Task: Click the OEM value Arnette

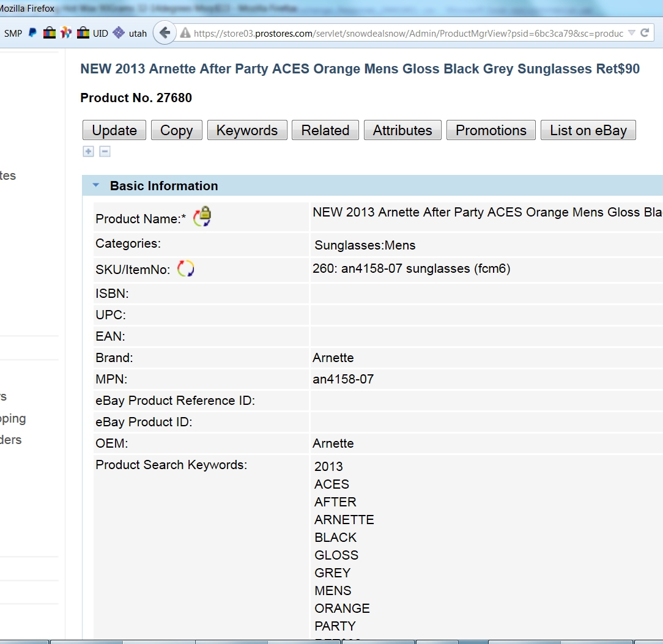Action: pyautogui.click(x=333, y=443)
